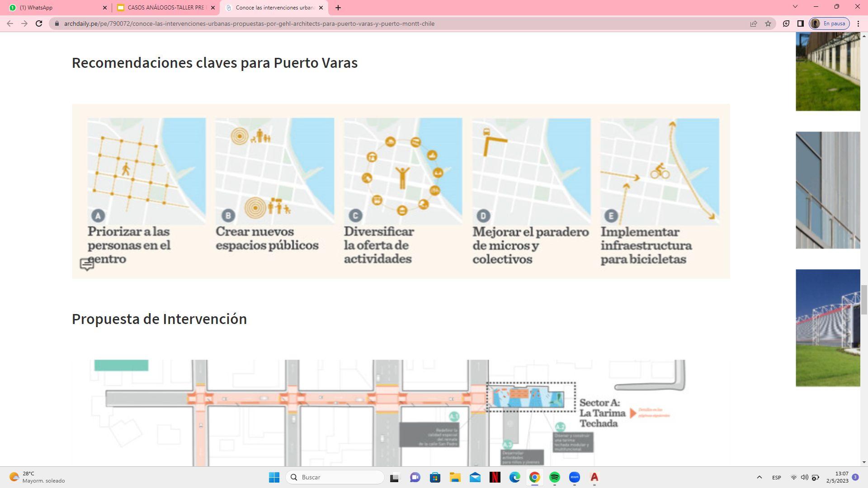This screenshot has width=868, height=488.
Task: Open battery status icon in tray
Action: pyautogui.click(x=815, y=477)
